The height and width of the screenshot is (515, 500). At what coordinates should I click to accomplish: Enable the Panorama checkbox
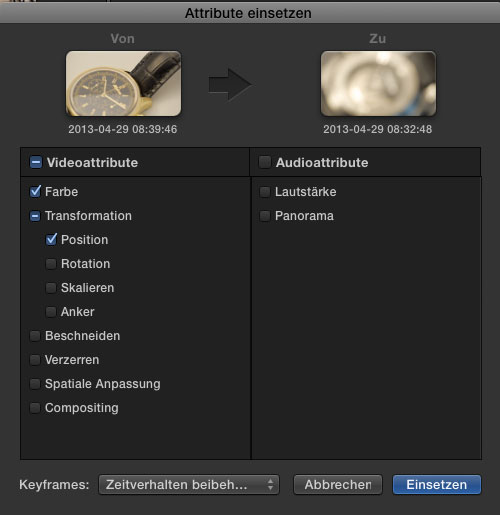(265, 216)
